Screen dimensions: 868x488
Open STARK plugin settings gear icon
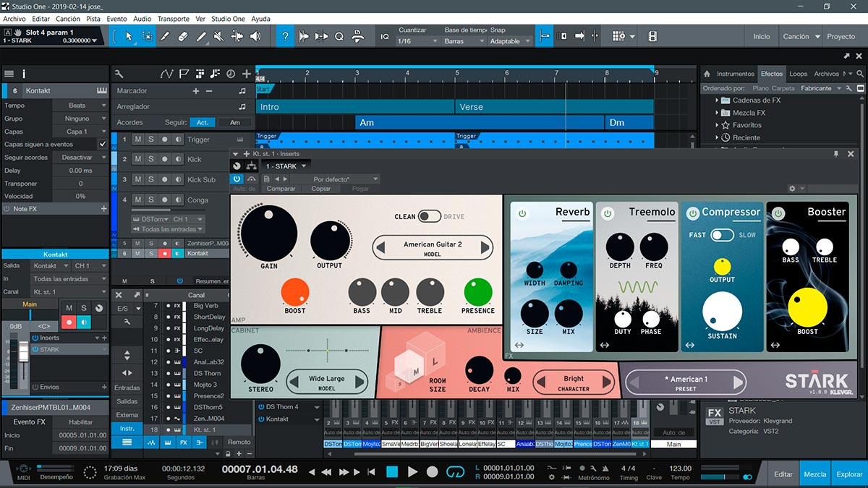[793, 188]
